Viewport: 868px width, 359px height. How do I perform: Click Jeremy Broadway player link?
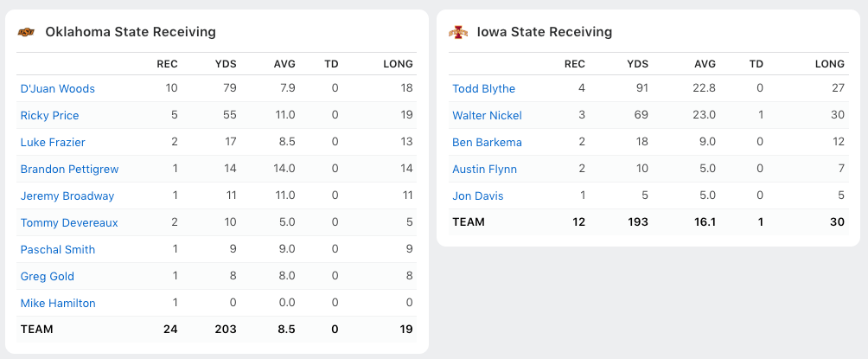point(67,196)
